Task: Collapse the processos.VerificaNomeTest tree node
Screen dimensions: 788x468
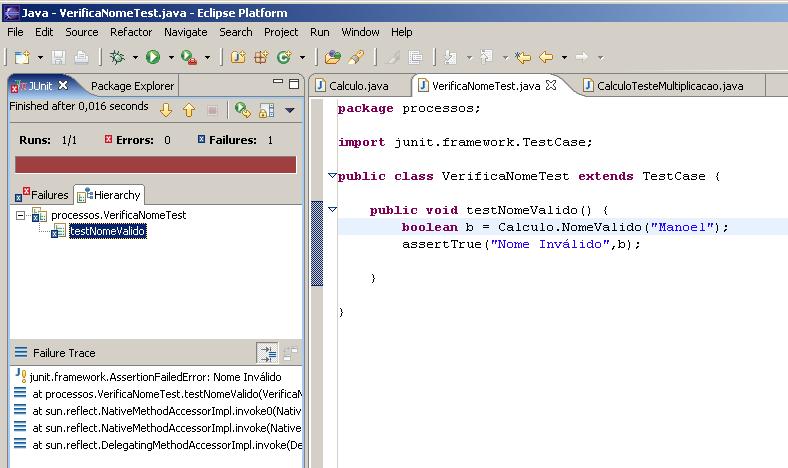Action: click(x=20, y=215)
